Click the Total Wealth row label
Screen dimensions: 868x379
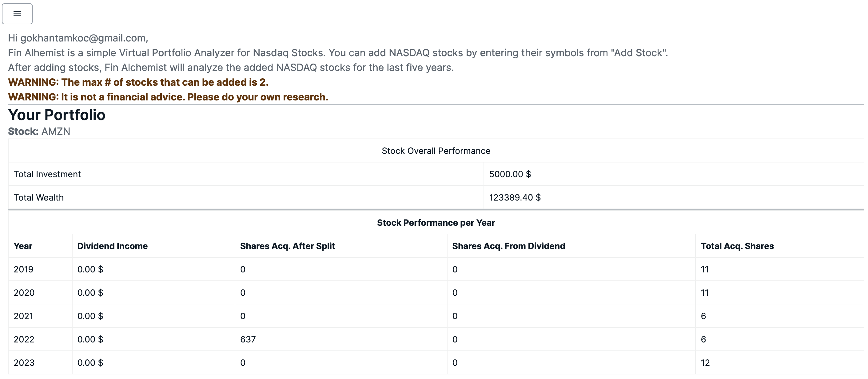(x=38, y=197)
